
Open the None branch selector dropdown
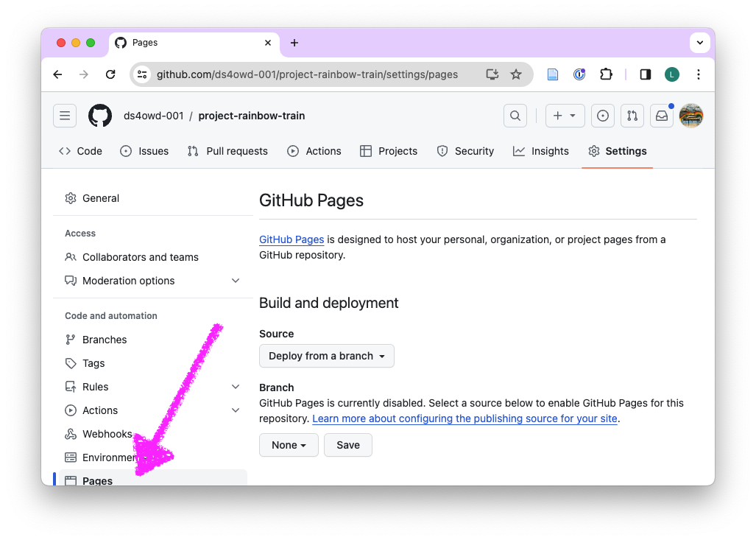tap(289, 445)
